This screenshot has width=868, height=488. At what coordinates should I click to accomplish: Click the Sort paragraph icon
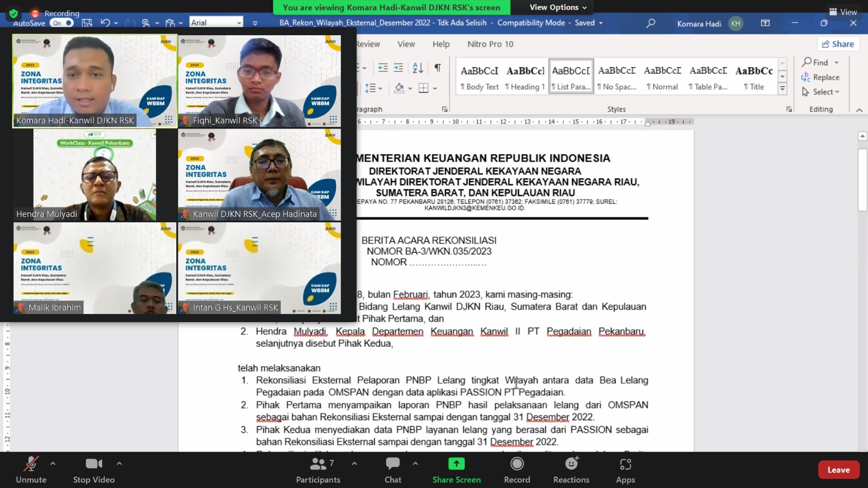tap(418, 68)
